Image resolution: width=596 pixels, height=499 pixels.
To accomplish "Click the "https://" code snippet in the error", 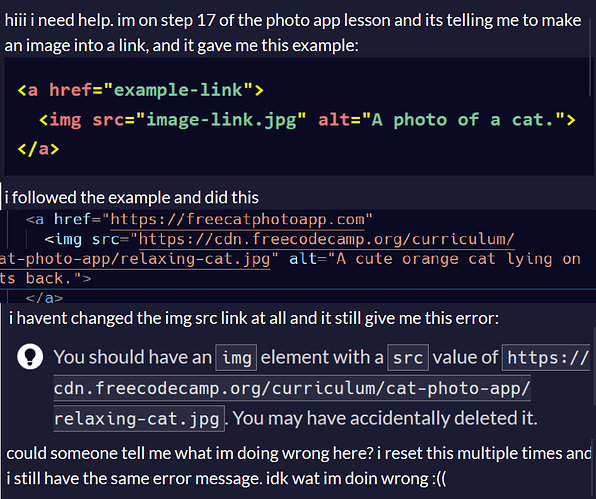I will coord(547,358).
